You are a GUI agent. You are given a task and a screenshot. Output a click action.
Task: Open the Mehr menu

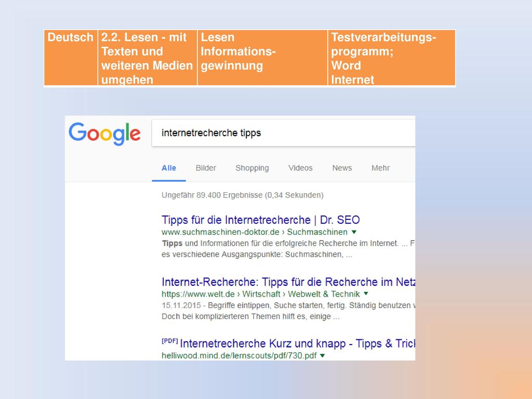pyautogui.click(x=380, y=168)
